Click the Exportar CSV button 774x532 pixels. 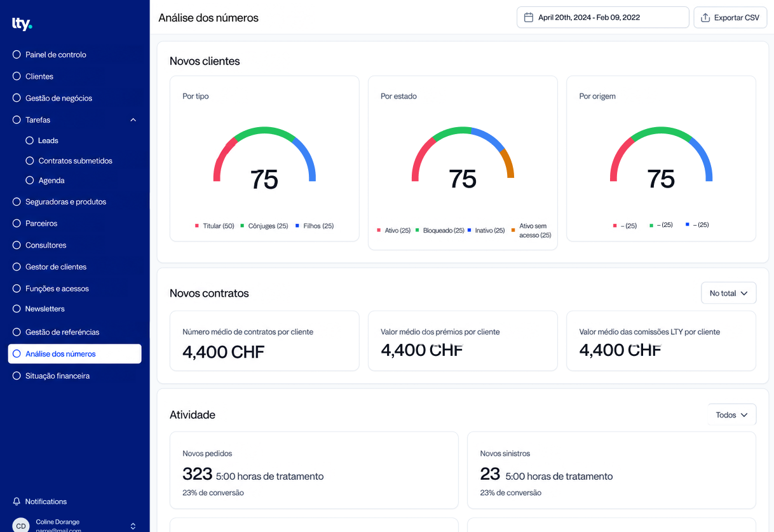coord(730,18)
